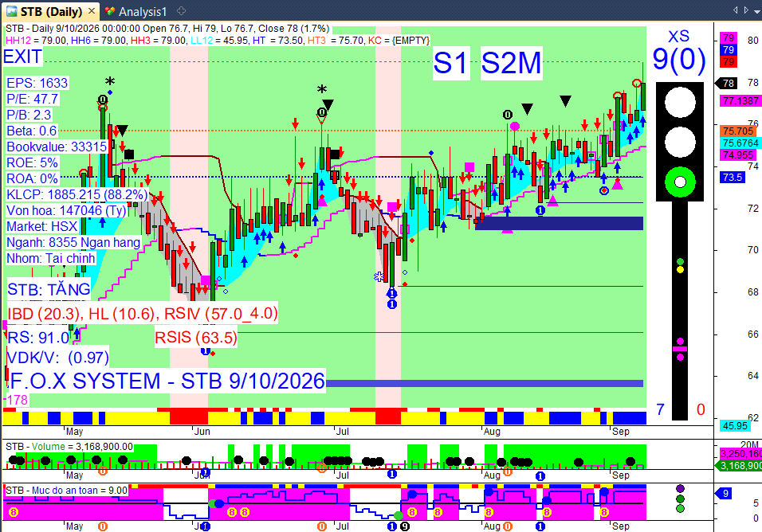Click the RS: 91.0 text
Viewport: 762px width, 532px height.
click(x=38, y=338)
